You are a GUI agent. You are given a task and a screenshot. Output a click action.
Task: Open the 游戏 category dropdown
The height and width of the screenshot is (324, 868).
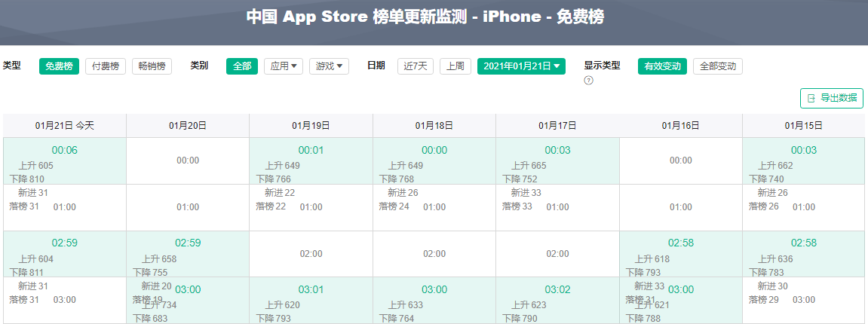(329, 66)
